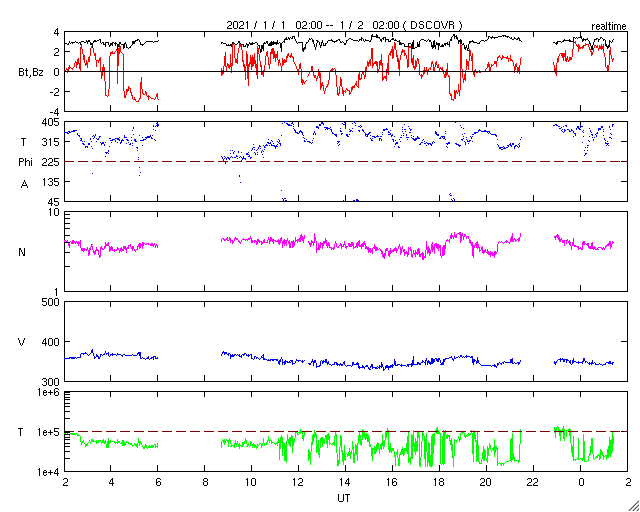640x512 pixels.
Task: Click the "A" label below Phi
Action: (x=24, y=184)
